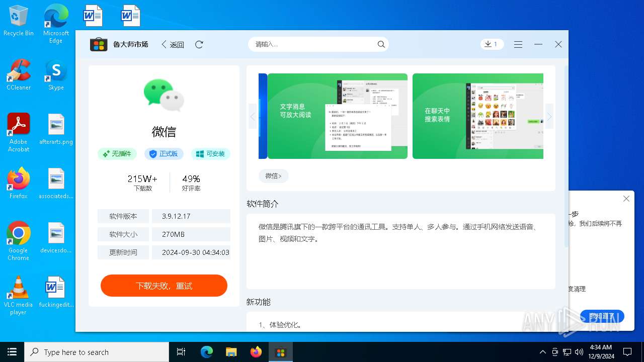Click the WeChat app logo
The height and width of the screenshot is (362, 644).
tap(164, 95)
